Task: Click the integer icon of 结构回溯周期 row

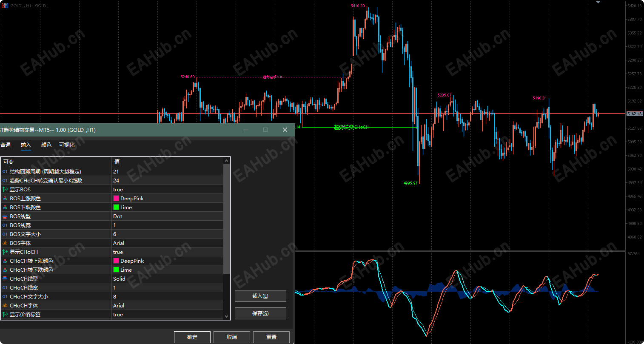Action: (x=5, y=172)
